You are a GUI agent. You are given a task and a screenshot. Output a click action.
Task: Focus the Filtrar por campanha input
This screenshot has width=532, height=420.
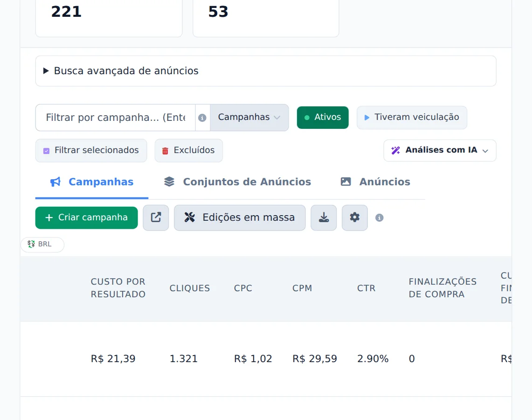(x=115, y=118)
